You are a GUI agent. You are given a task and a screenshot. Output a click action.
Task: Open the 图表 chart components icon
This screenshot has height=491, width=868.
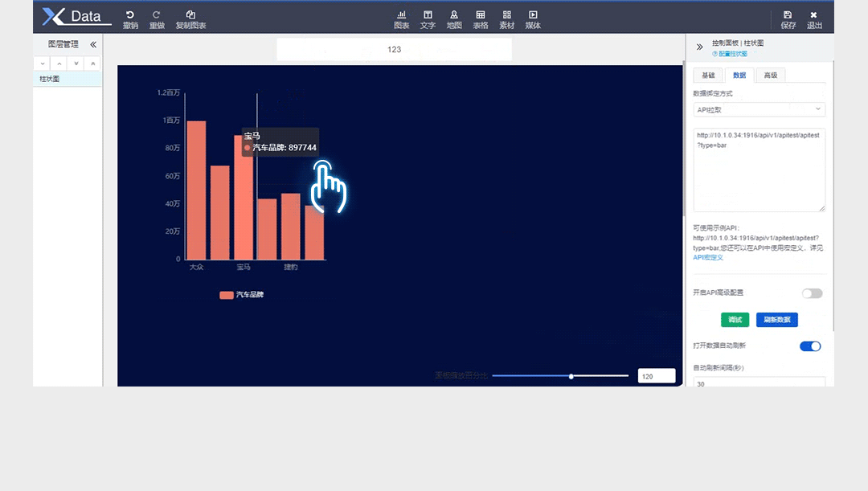click(x=401, y=15)
